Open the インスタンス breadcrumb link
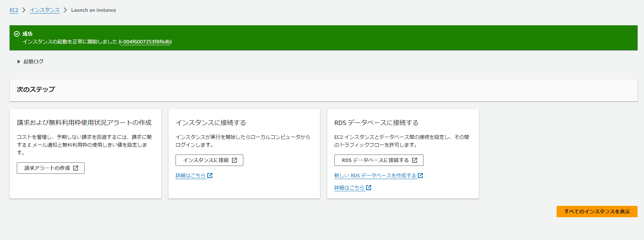644x240 pixels. (x=45, y=10)
